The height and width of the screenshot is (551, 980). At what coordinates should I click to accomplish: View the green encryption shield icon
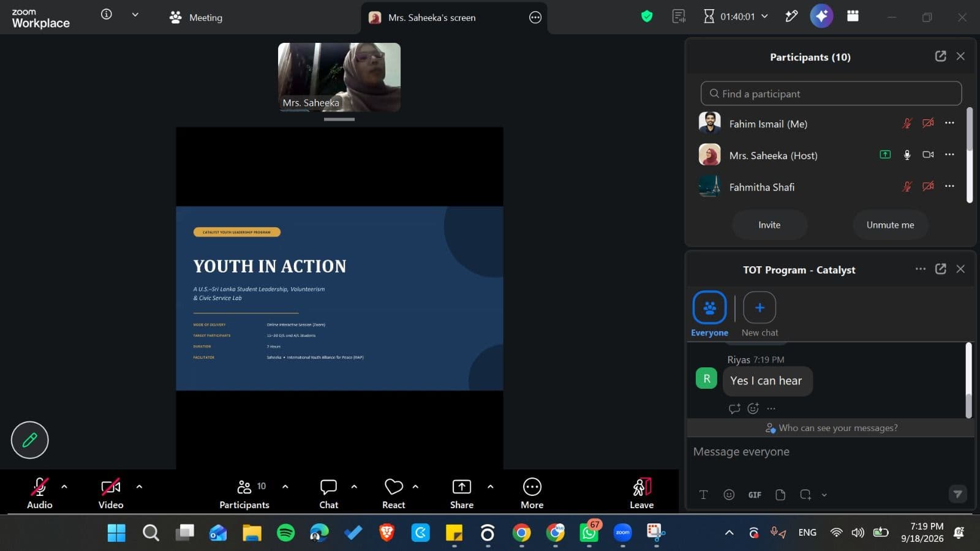(647, 17)
